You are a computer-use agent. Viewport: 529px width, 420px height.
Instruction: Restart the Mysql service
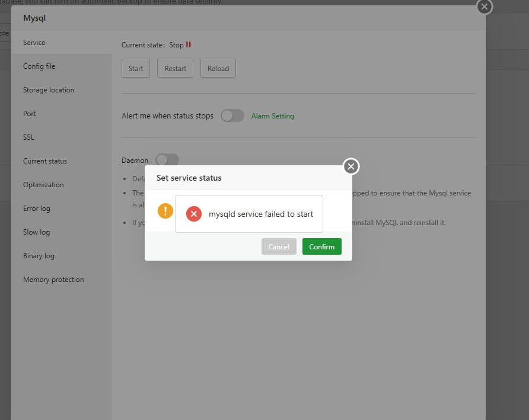pyautogui.click(x=175, y=69)
